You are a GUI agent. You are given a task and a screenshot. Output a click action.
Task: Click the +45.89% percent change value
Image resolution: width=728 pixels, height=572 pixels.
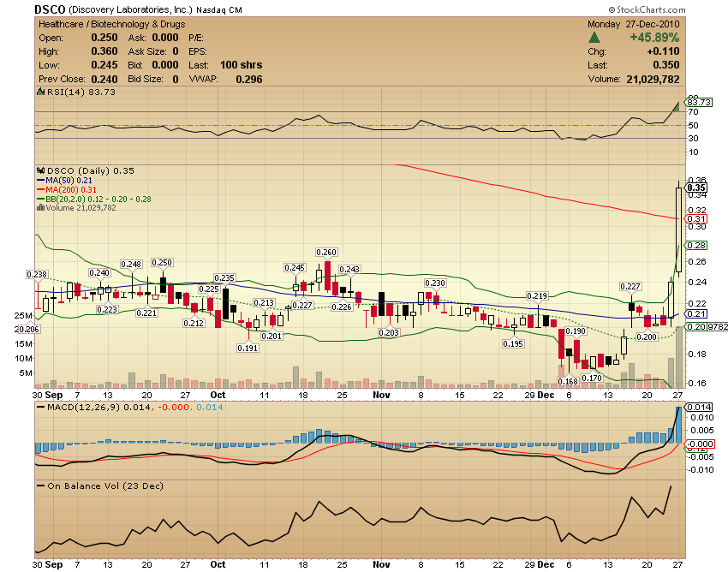point(654,38)
